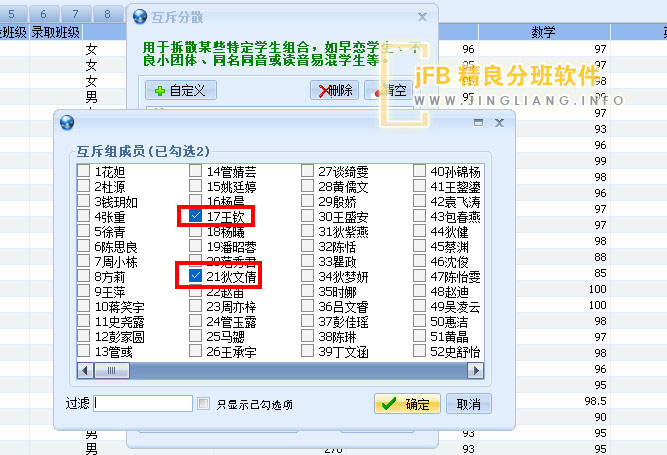Screen dimensions: 667x455
Task: Click the list scrollbar left arrow
Action: tap(85, 371)
